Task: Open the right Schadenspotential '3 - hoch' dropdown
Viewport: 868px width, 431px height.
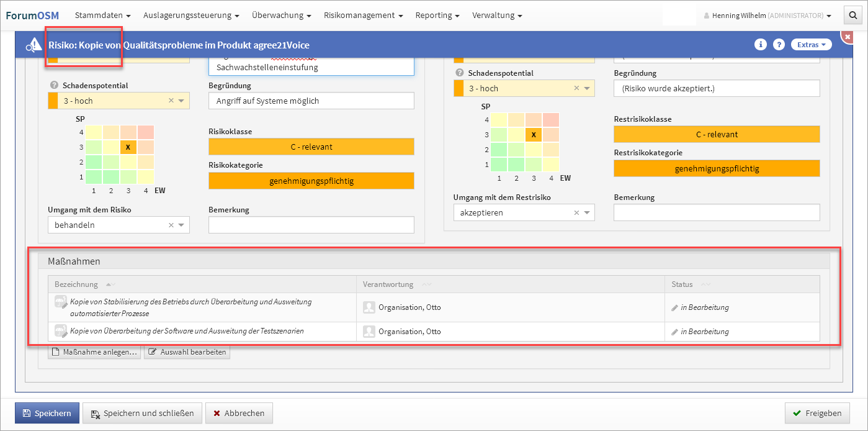Action: (x=586, y=88)
